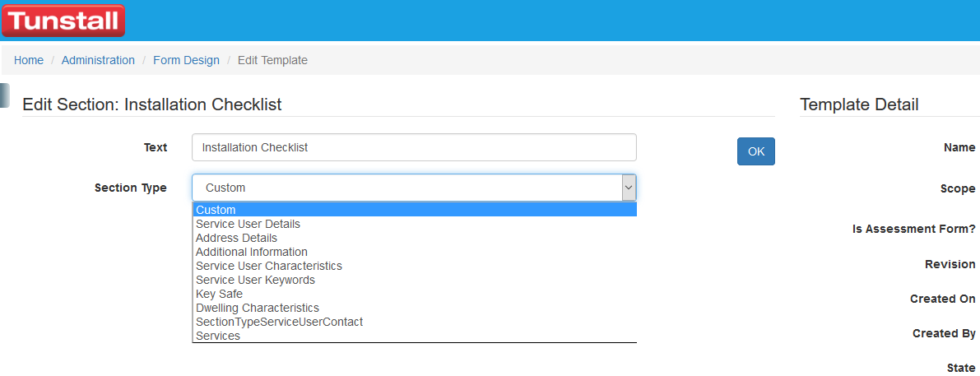Pick Additional Information from the list
The width and height of the screenshot is (980, 376).
[x=252, y=252]
